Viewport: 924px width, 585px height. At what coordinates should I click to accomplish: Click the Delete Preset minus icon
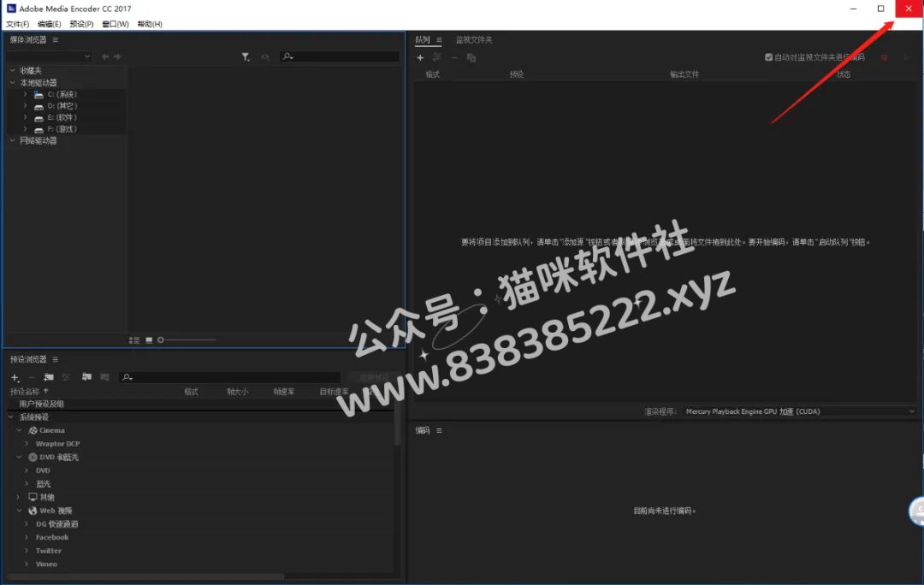[32, 378]
